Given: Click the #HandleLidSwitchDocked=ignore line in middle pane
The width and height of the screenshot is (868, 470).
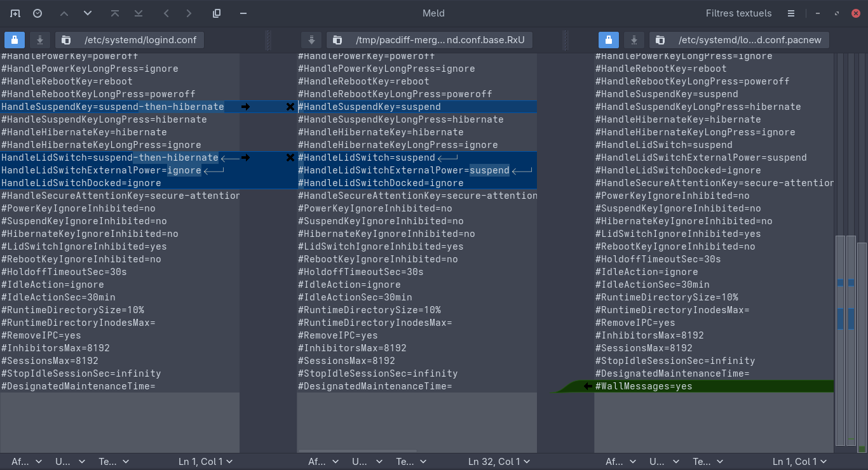Looking at the screenshot, I should pos(381,183).
